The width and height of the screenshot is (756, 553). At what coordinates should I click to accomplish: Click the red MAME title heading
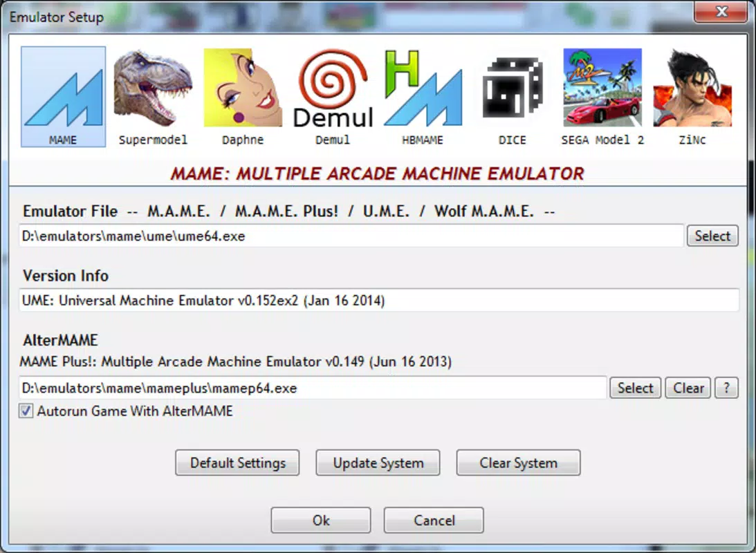pyautogui.click(x=378, y=174)
